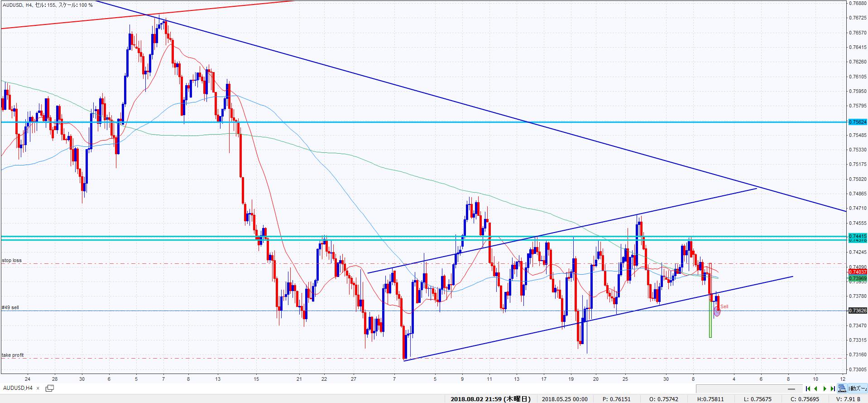The image size is (868, 403).
Task: Click the #49 sell order label
Action: (x=10, y=308)
